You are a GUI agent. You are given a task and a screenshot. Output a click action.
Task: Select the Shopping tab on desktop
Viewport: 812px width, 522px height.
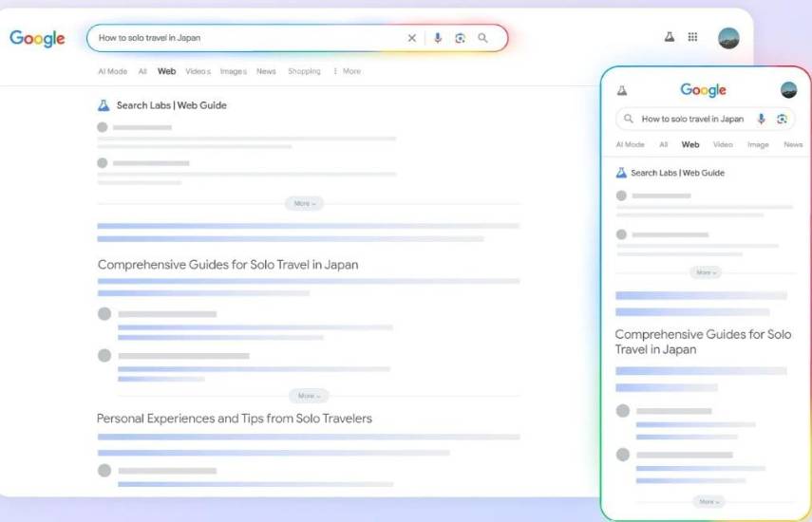point(304,71)
